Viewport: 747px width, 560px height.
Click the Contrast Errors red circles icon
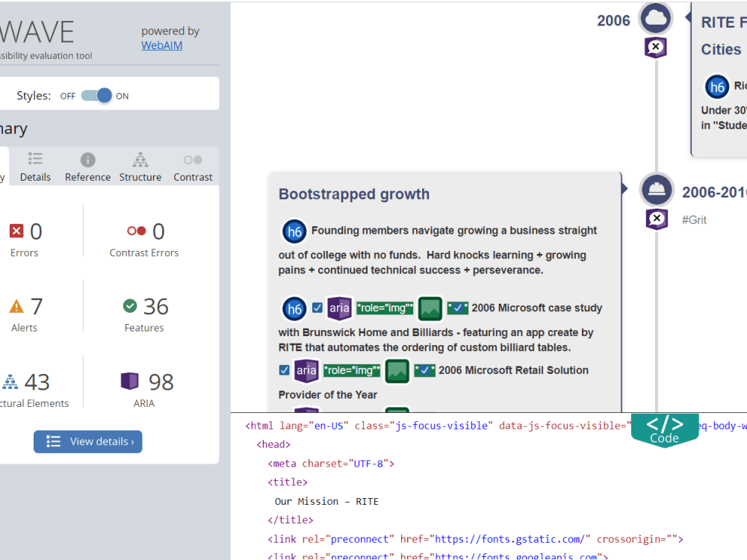tap(136, 231)
